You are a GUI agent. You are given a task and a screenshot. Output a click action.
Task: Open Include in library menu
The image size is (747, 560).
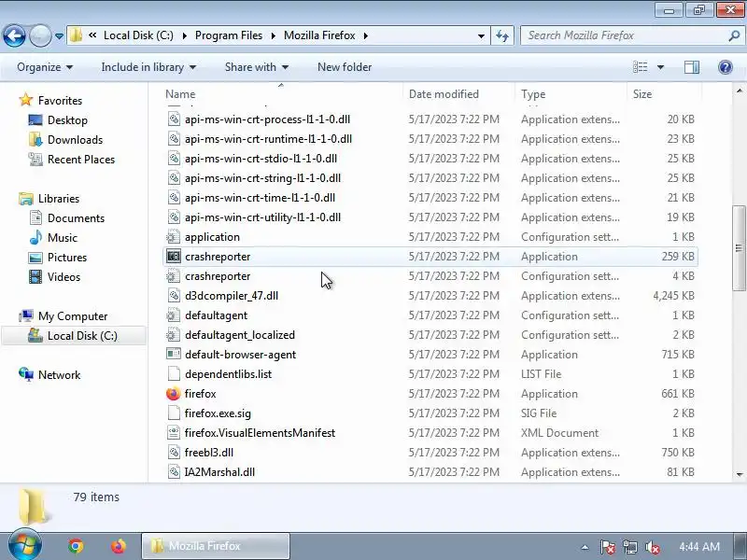pyautogui.click(x=148, y=67)
